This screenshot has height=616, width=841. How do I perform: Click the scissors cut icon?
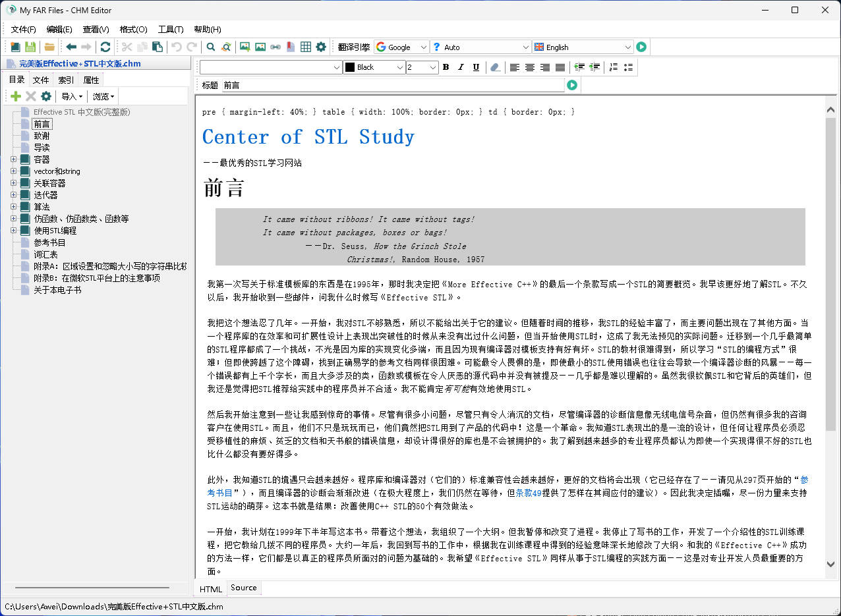(x=127, y=47)
